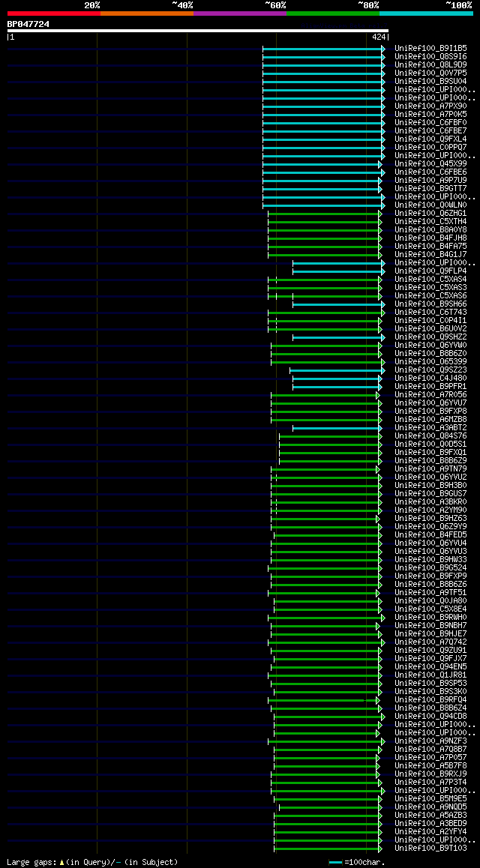This screenshot has height=868, width=480.
Task: Click the UniRef100_Q9SZ23 label
Action: pos(430,370)
